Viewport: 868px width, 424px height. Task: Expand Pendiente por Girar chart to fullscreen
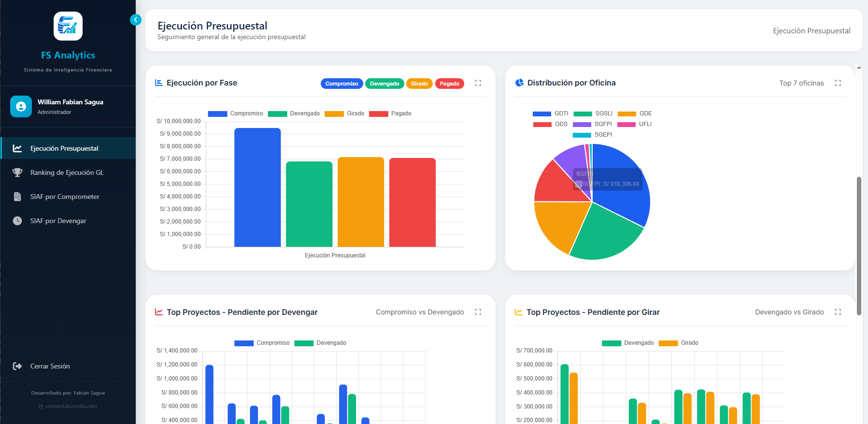pyautogui.click(x=838, y=312)
